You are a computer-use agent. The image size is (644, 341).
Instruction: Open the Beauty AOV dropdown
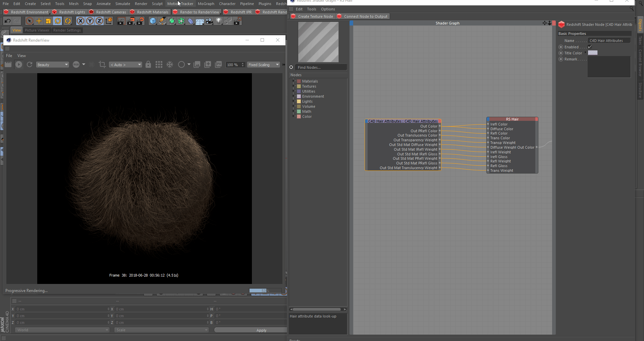tap(52, 65)
